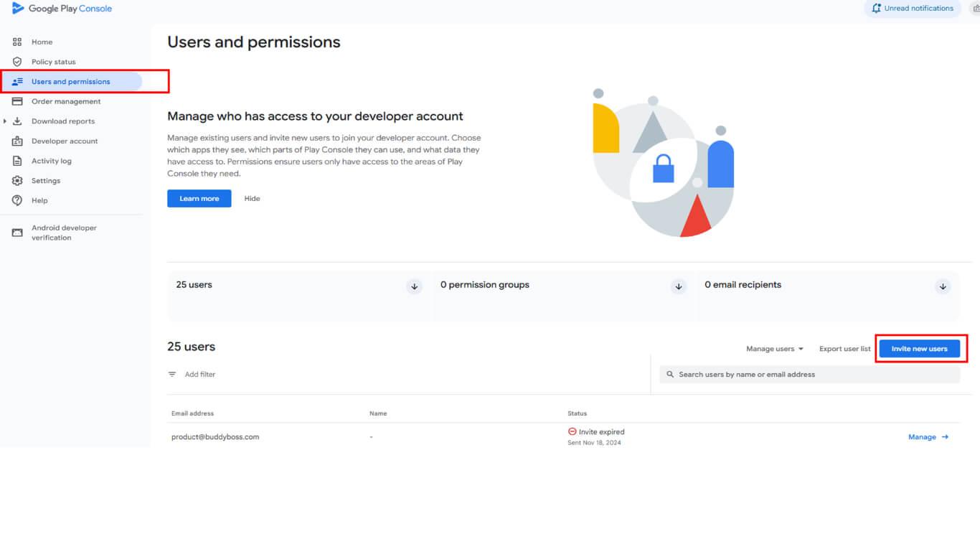Click the Google Play Console logo
This screenshot has height=552, width=980.
62,9
